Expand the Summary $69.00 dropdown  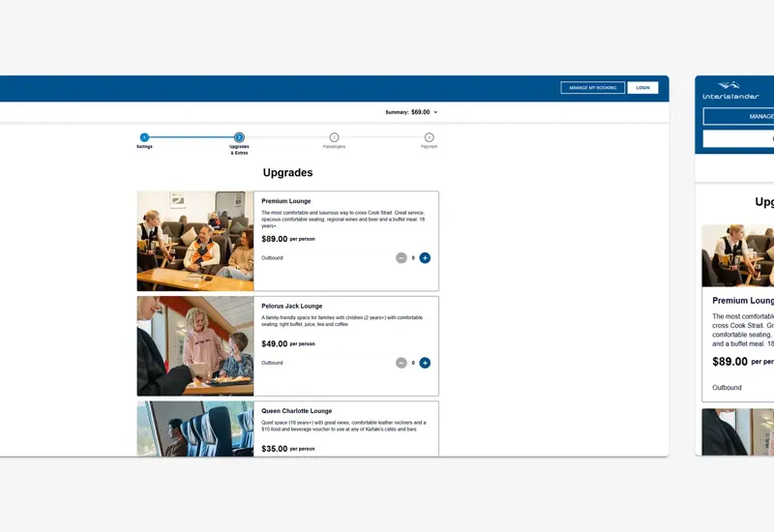(x=411, y=112)
